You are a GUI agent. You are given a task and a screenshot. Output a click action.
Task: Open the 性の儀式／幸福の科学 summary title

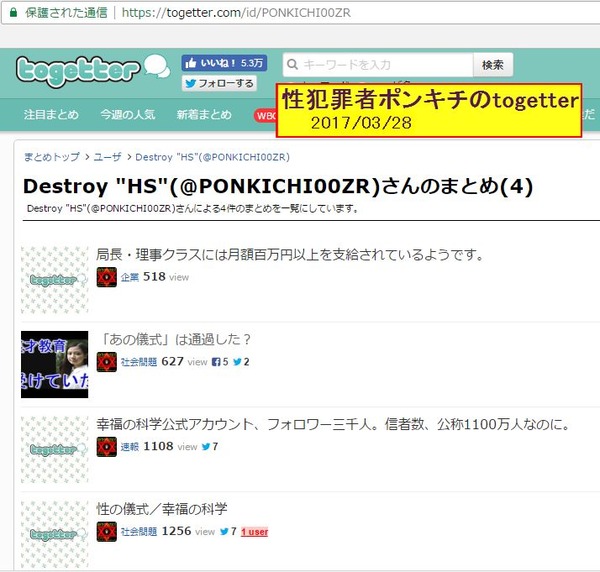162,509
